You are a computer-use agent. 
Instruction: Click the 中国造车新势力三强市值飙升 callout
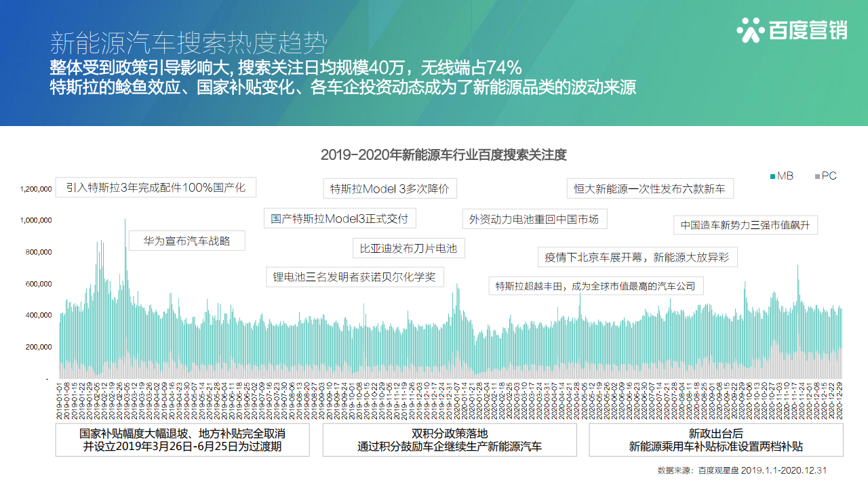pyautogui.click(x=745, y=224)
